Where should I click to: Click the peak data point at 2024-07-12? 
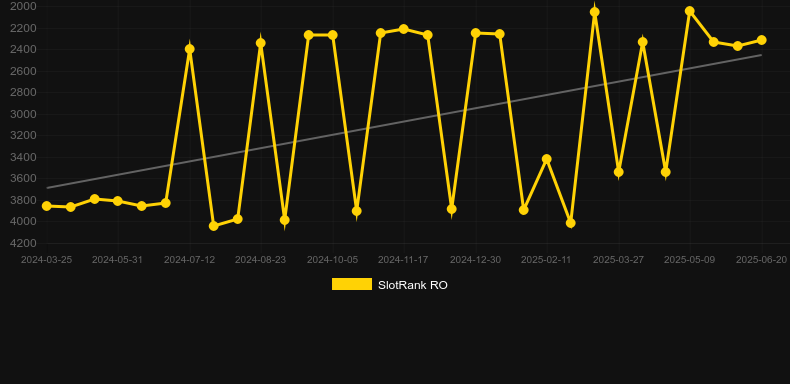(x=189, y=49)
